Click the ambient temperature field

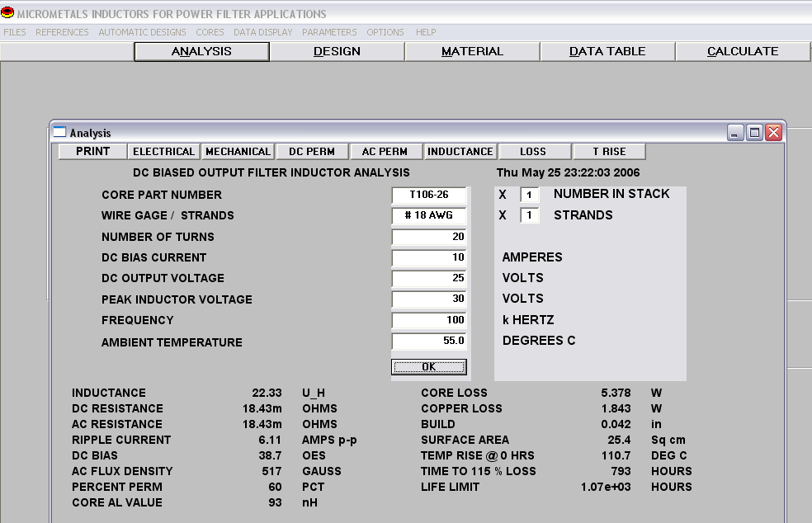click(x=429, y=341)
